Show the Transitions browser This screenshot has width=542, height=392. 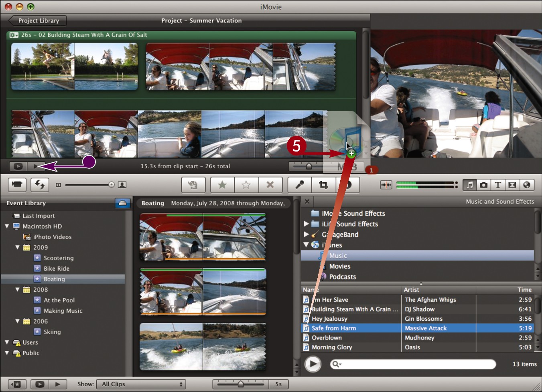[x=512, y=185]
